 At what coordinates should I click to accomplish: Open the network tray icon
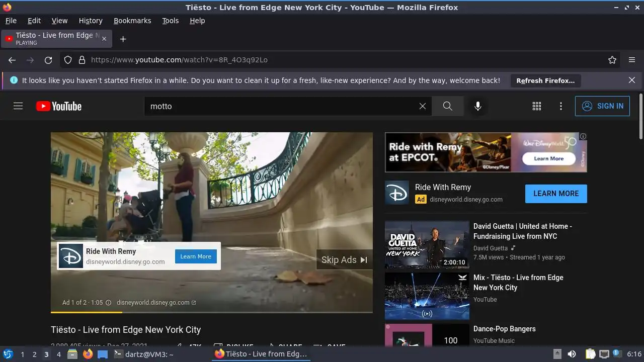point(604,354)
